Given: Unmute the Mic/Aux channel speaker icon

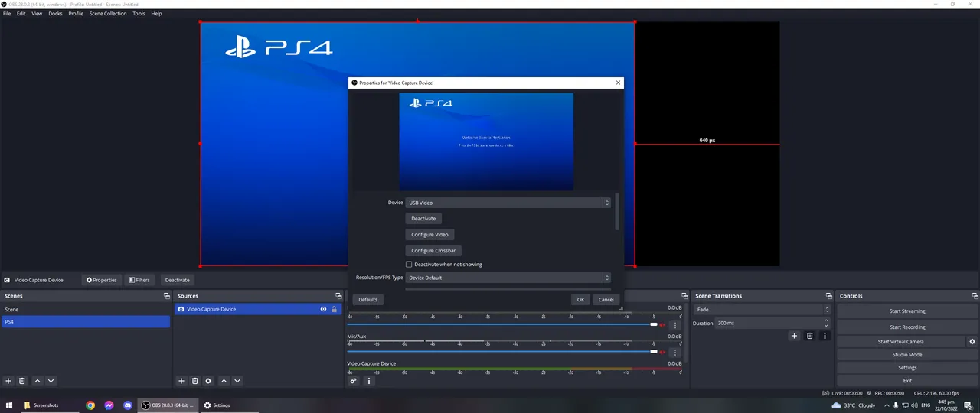Looking at the screenshot, I should [662, 353].
